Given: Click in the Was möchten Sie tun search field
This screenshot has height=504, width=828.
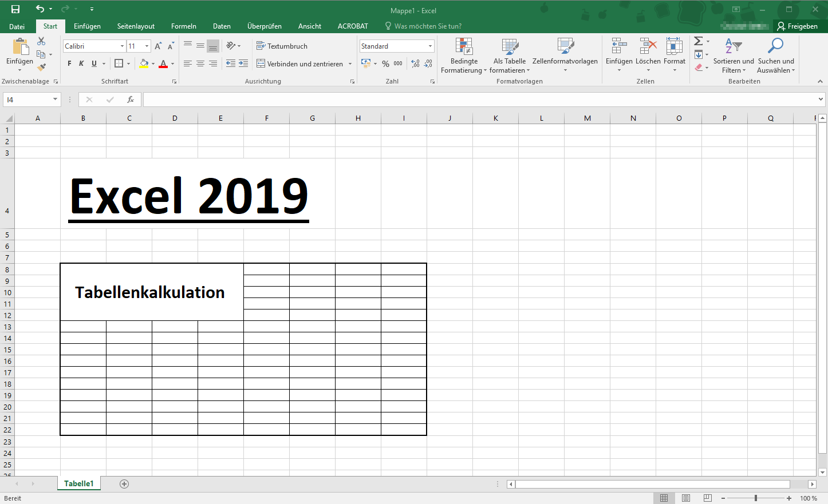Looking at the screenshot, I should (x=428, y=26).
